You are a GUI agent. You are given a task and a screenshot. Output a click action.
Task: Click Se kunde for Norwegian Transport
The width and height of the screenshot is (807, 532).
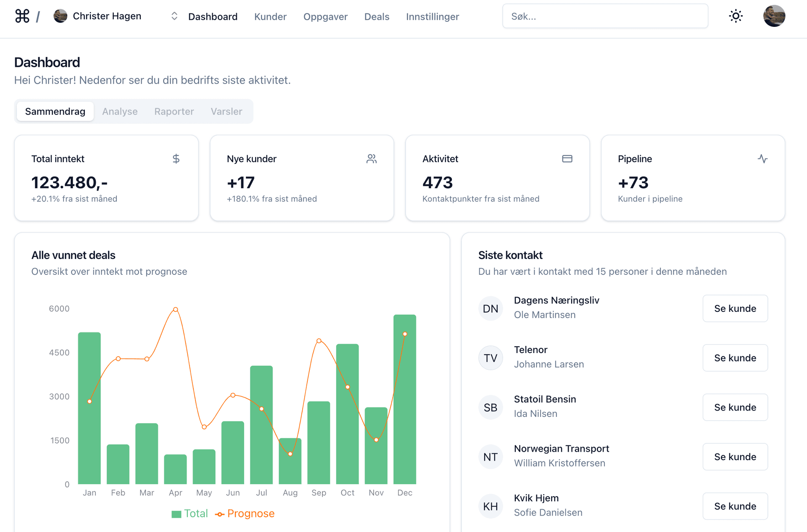click(x=735, y=457)
